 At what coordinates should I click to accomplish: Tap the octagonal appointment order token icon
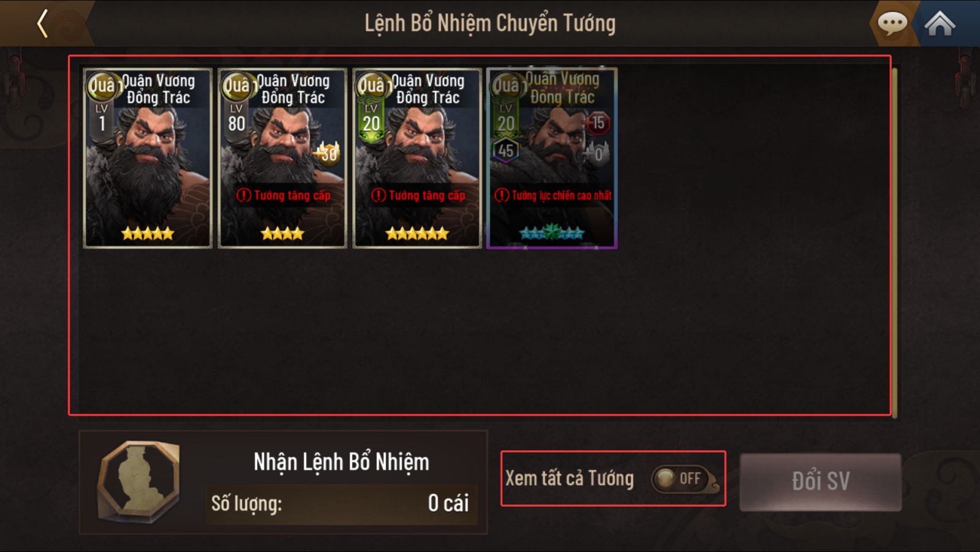140,482
